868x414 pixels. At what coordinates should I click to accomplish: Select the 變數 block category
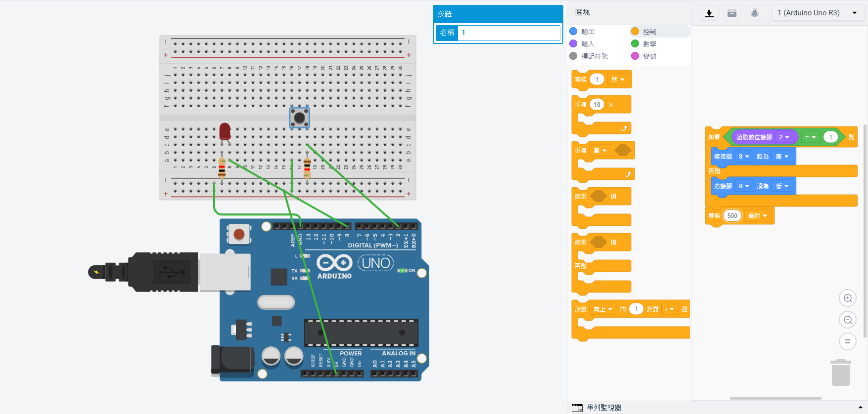(649, 56)
